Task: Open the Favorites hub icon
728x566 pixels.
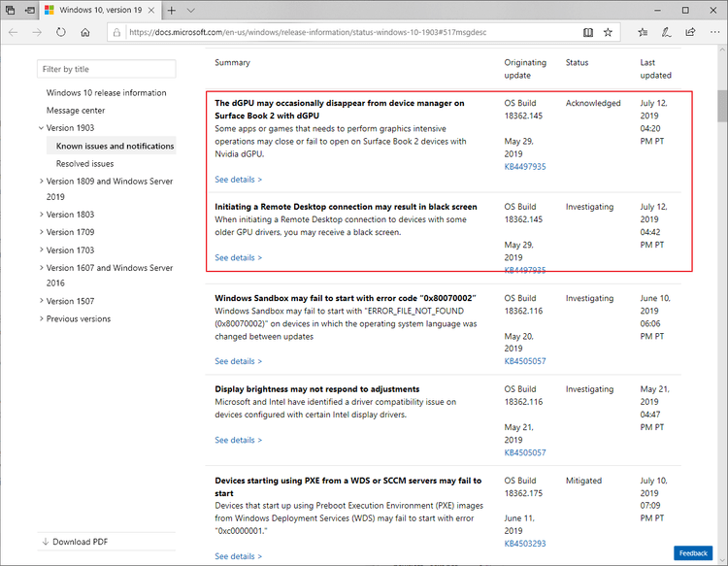Action: pyautogui.click(x=643, y=32)
